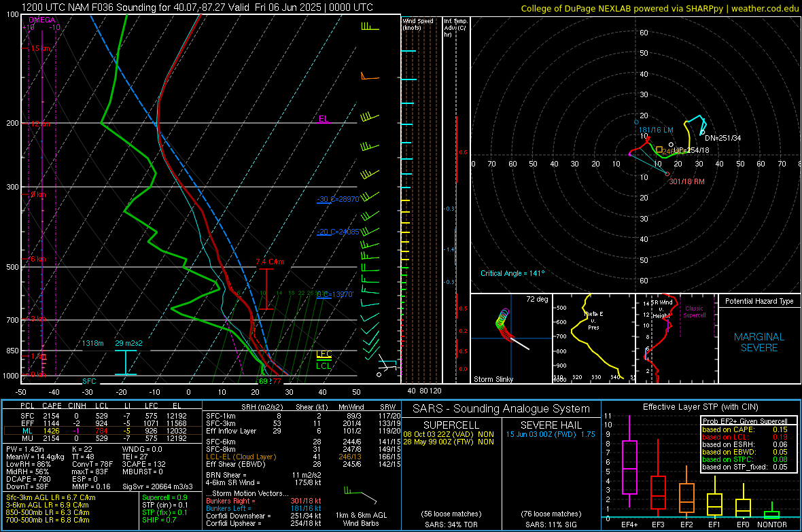Click the weather.cod.edu credit text
This screenshot has width=802, height=532.
[x=765, y=8]
